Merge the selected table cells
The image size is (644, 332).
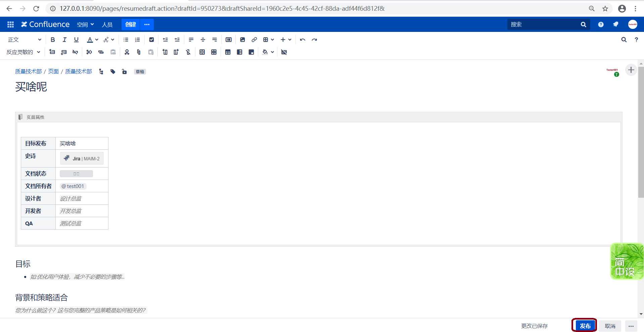point(202,52)
